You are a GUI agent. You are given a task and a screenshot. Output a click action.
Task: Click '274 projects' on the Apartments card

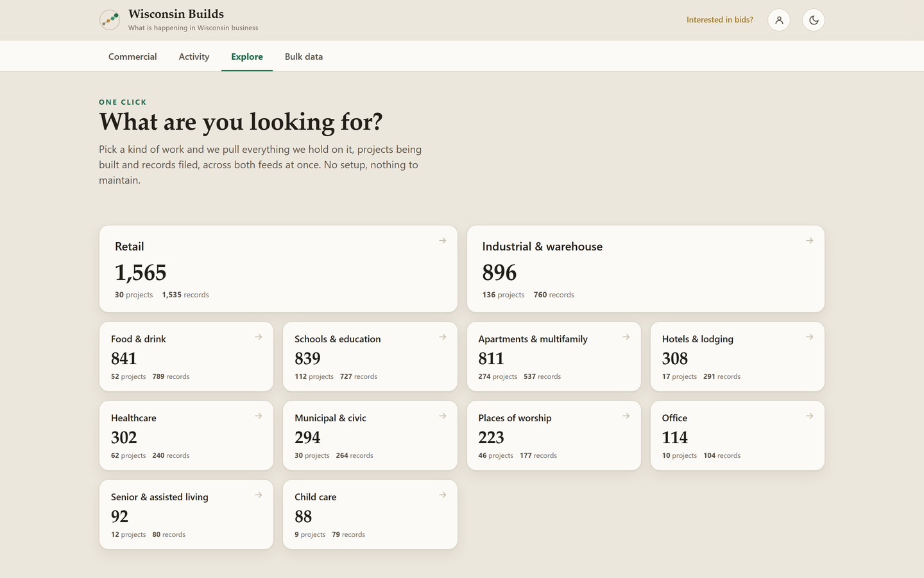(x=497, y=376)
